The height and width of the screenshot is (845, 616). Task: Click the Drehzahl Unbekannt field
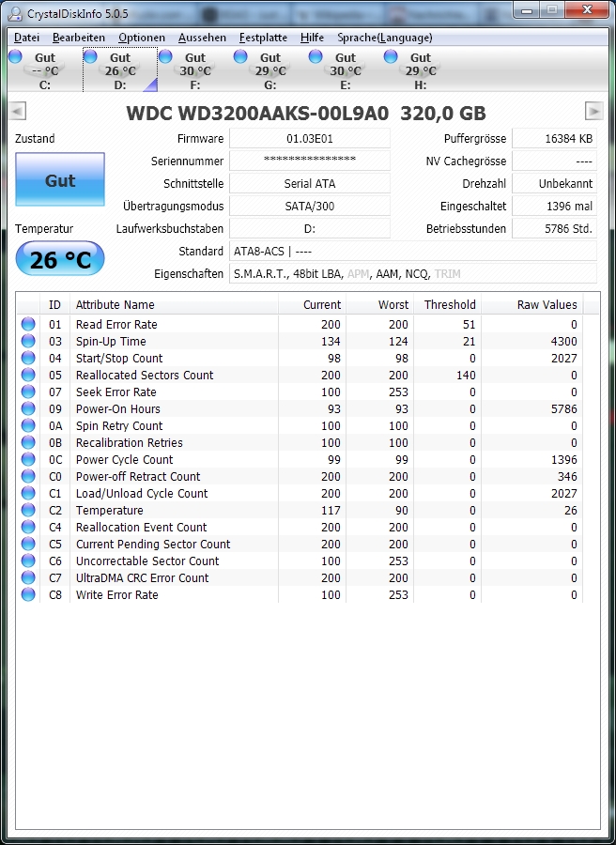[x=554, y=183]
